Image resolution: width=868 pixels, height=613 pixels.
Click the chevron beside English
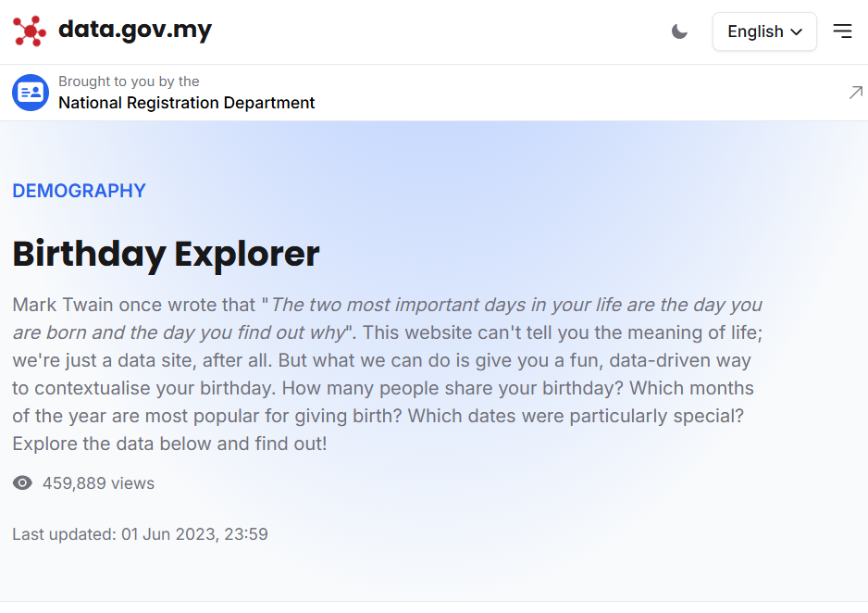pos(796,31)
